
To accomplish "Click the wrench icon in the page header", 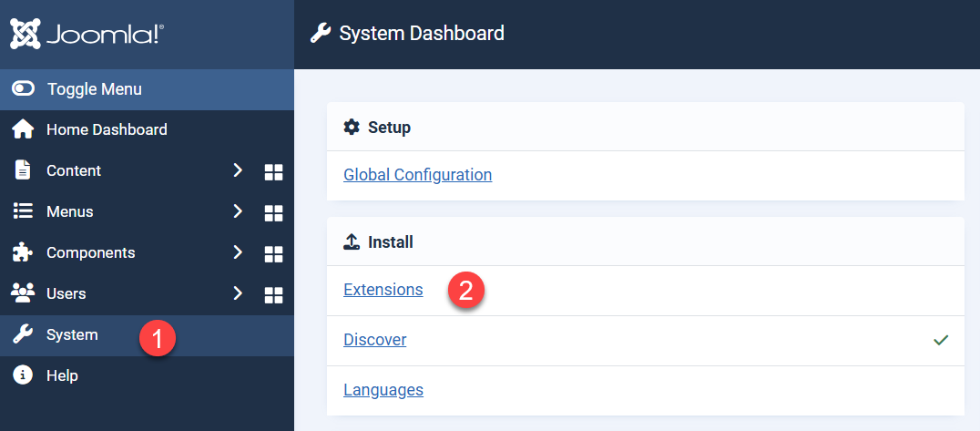I will (320, 33).
